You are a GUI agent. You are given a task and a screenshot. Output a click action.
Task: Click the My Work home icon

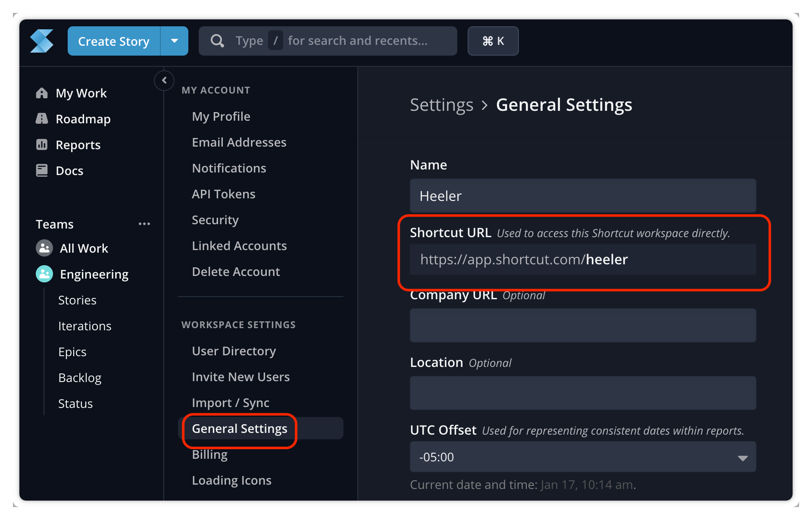(42, 93)
